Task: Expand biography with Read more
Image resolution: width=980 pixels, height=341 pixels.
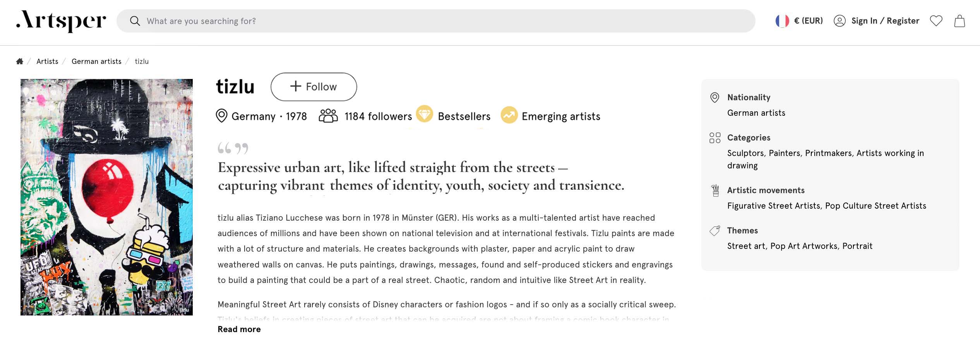Action: click(239, 329)
